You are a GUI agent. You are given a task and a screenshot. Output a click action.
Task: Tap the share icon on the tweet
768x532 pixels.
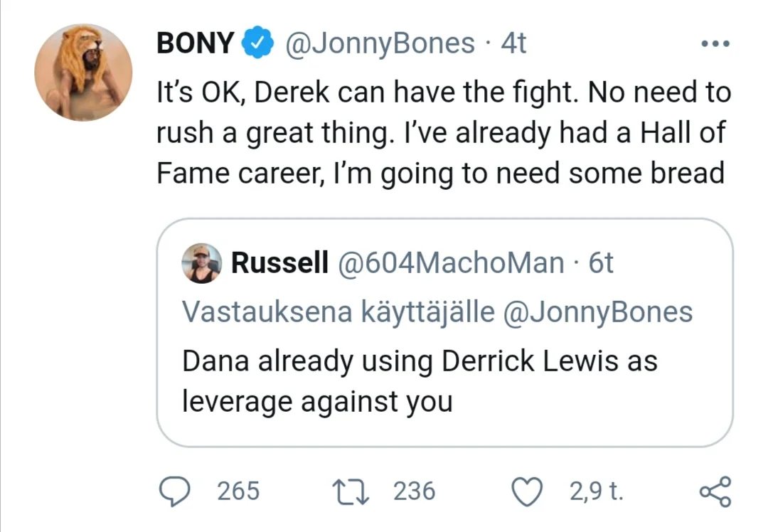(x=715, y=491)
